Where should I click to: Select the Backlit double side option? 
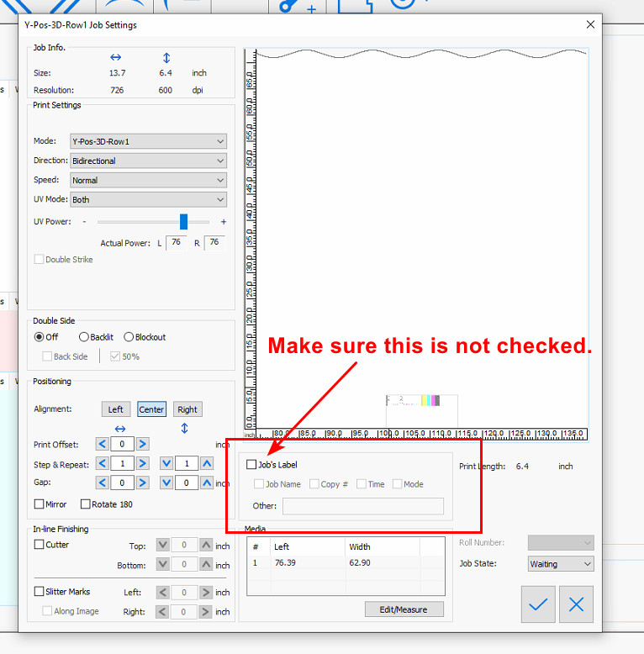point(84,336)
